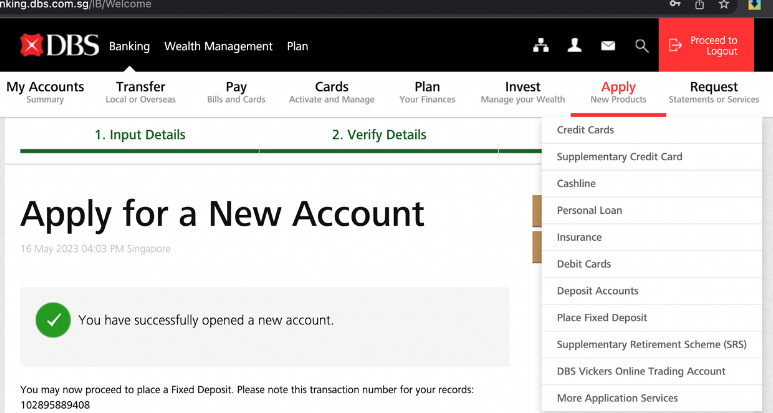Viewport: 773px width, 413px height.
Task: Open the sitemap icon in header
Action: pyautogui.click(x=541, y=46)
